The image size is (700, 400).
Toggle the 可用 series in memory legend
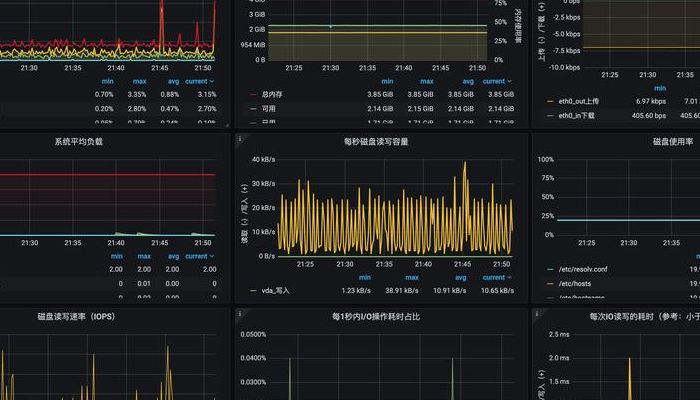tap(269, 108)
